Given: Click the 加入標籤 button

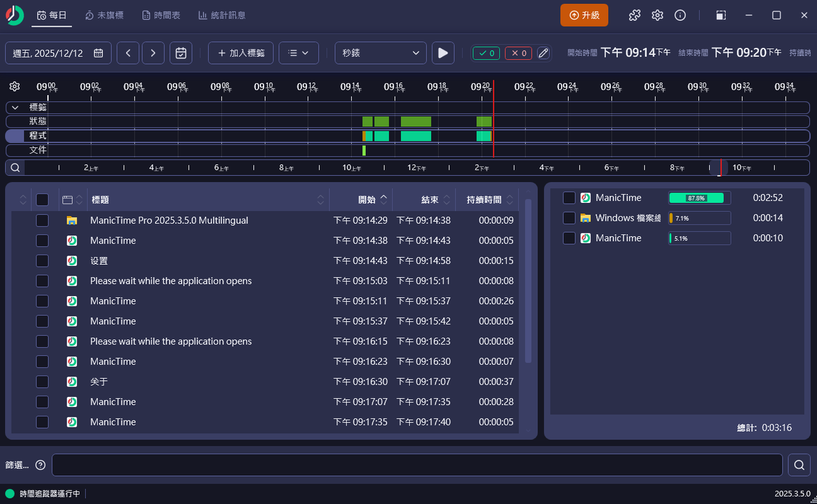Looking at the screenshot, I should (241, 53).
